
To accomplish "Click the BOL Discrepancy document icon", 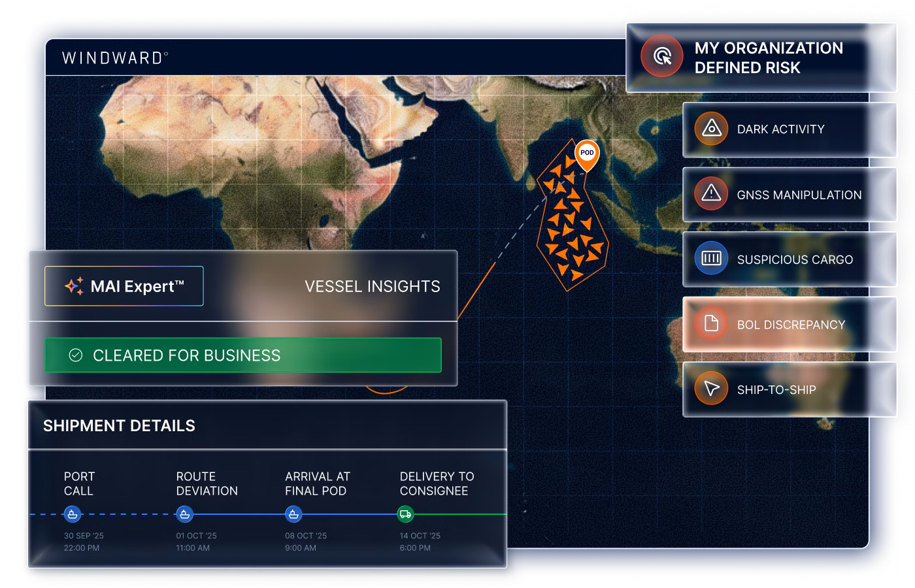I will 711,323.
